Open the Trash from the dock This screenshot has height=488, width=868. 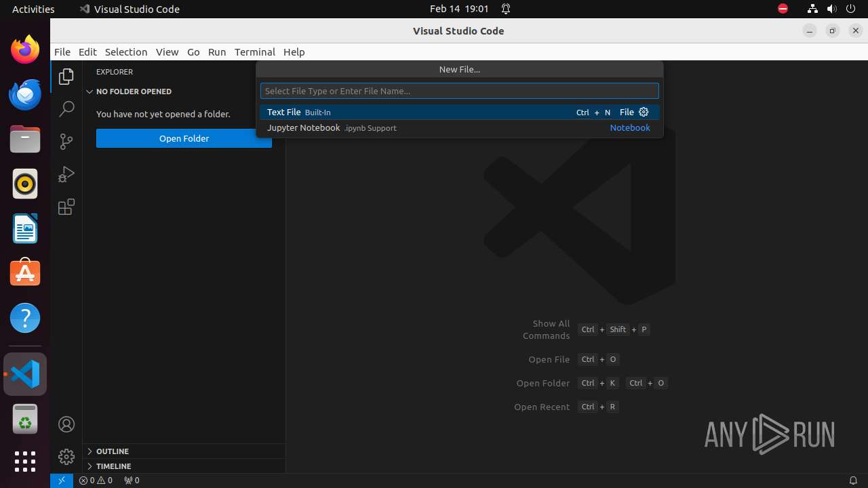[x=25, y=419]
